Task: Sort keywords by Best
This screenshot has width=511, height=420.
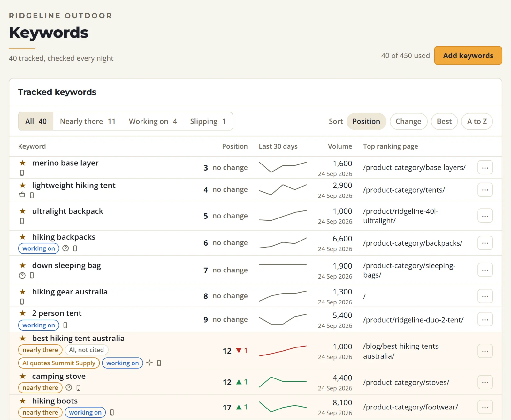Action: tap(444, 121)
